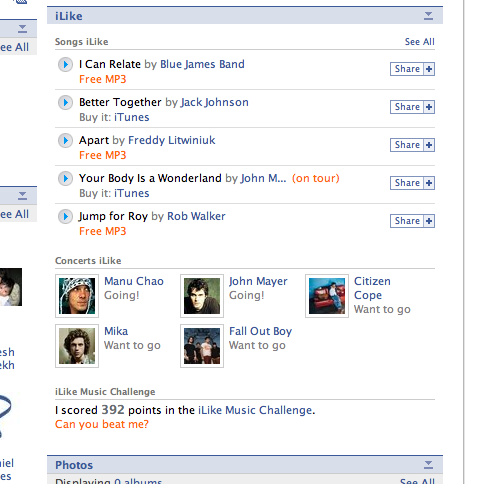Collapse the Photos section arrow

[x=428, y=464]
